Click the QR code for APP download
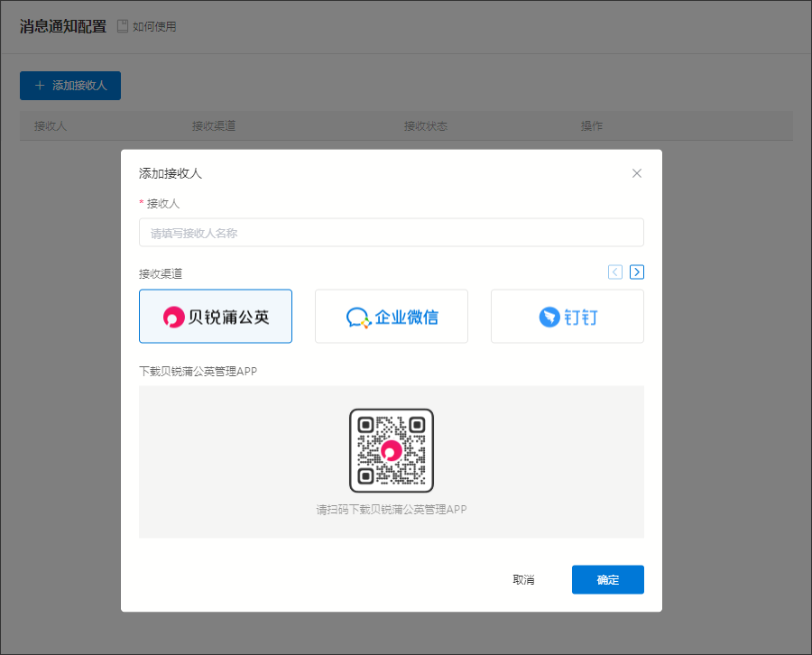 [391, 450]
